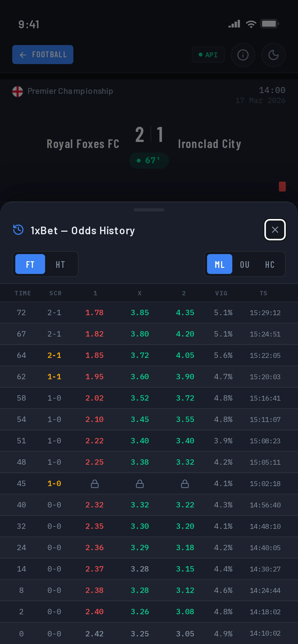The width and height of the screenshot is (298, 644).
Task: Switch to the OU market tab
Action: coord(245,264)
